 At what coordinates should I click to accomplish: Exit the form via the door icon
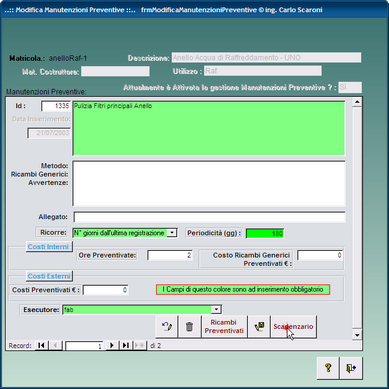point(351,368)
